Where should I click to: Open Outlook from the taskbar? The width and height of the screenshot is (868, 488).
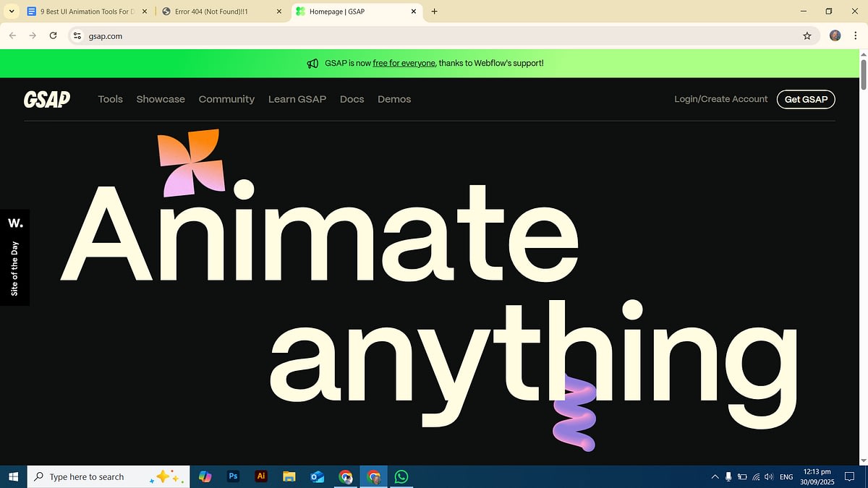(318, 476)
